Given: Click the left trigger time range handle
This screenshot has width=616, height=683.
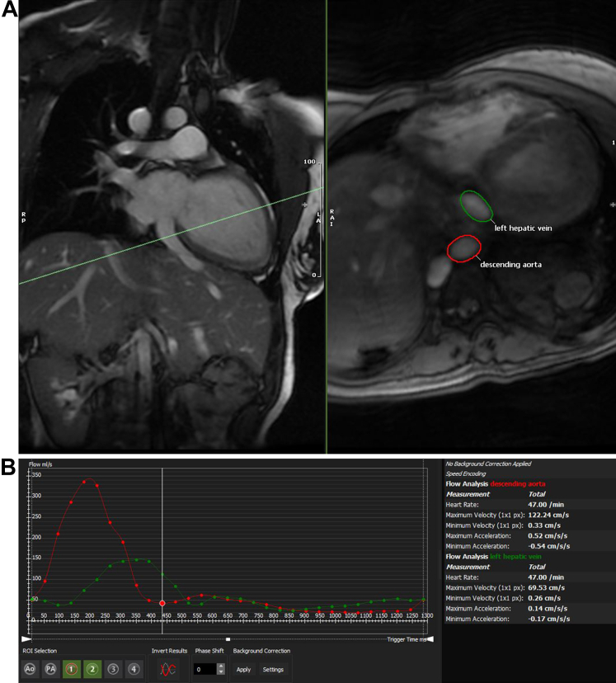Looking at the screenshot, I should 26,639.
